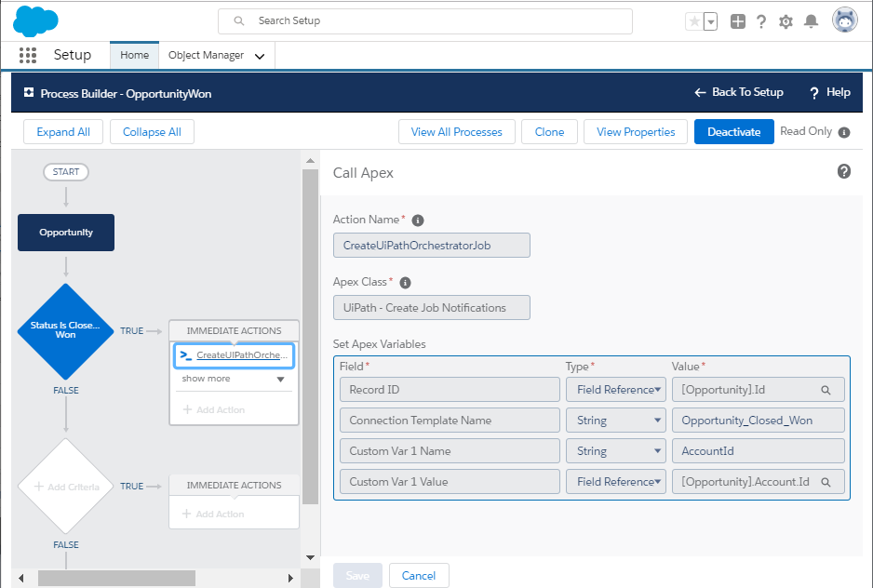Open View All Processes

[x=457, y=131]
